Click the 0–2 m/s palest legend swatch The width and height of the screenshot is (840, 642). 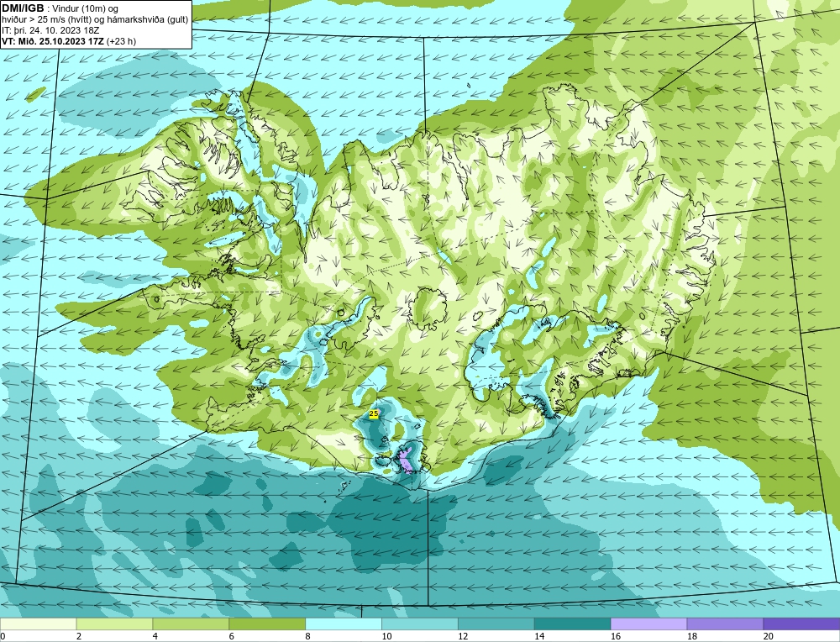(x=39, y=624)
